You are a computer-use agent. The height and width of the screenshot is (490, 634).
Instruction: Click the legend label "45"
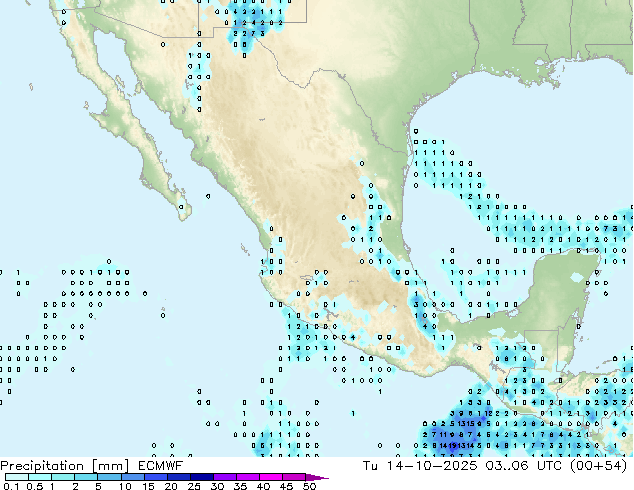[286, 486]
